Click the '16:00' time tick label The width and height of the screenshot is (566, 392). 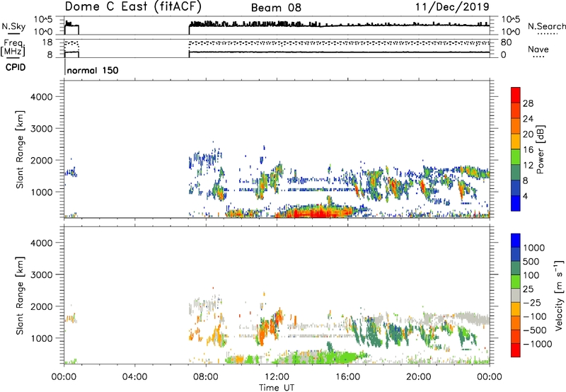[x=347, y=377]
